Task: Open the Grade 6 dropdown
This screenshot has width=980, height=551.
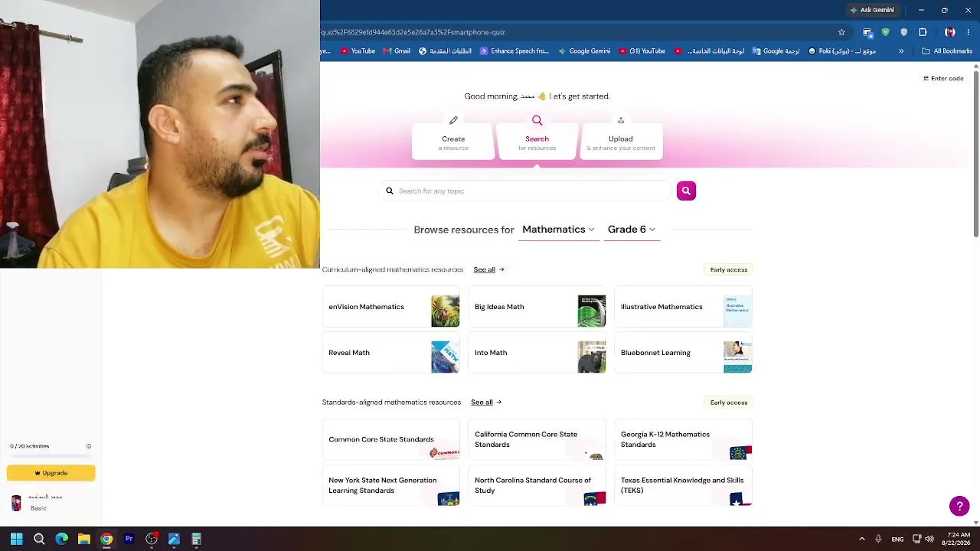Action: coord(632,230)
